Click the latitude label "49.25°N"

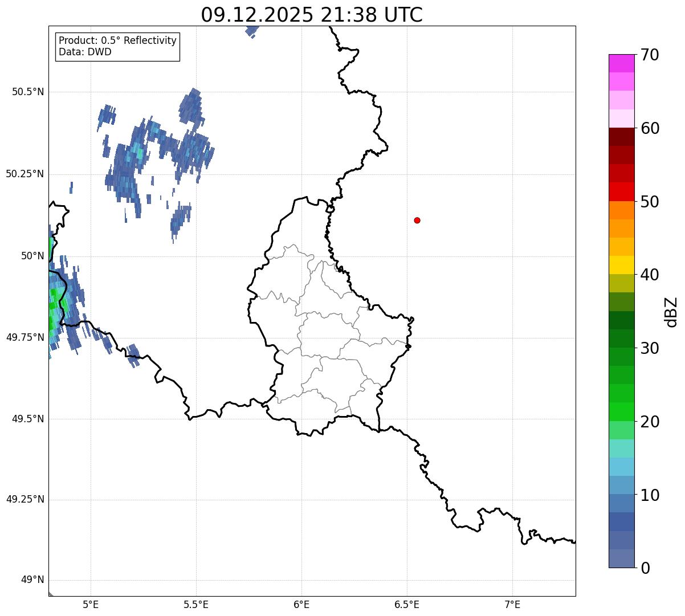pyautogui.click(x=25, y=500)
